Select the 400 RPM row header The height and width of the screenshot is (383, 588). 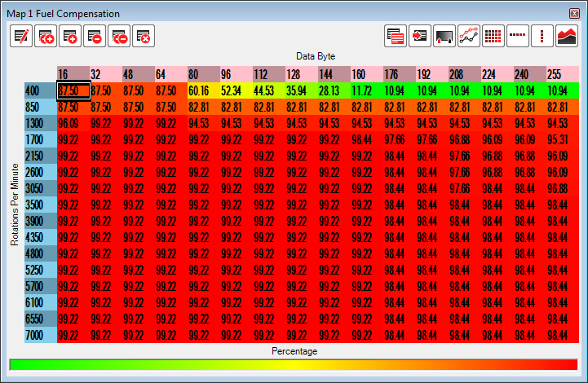coord(41,90)
